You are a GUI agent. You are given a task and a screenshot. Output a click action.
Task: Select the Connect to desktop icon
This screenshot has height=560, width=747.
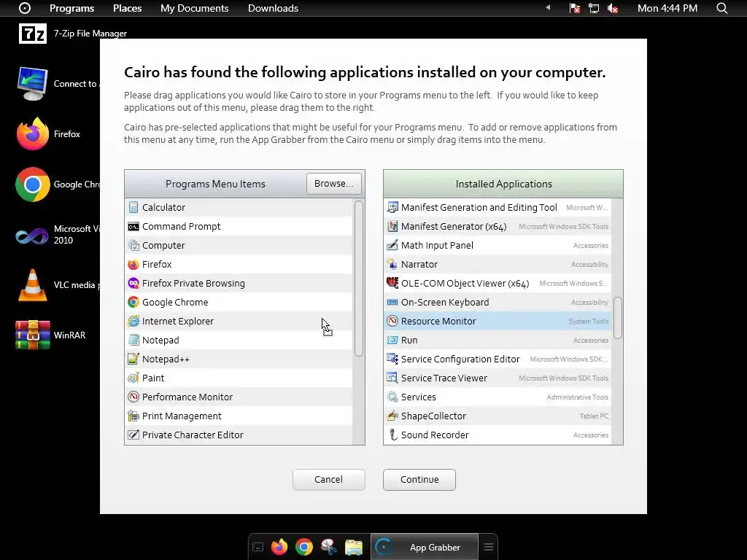(x=57, y=83)
